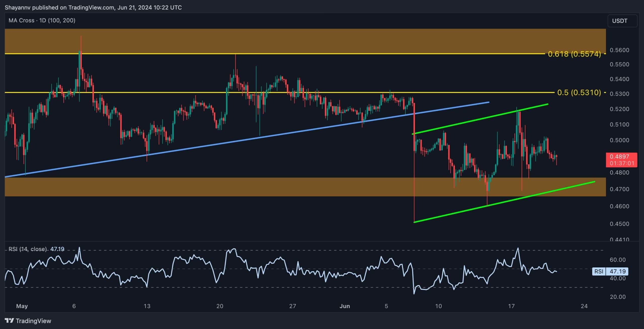Click the 0.4600 price axis label
The image size is (644, 329).
point(619,206)
